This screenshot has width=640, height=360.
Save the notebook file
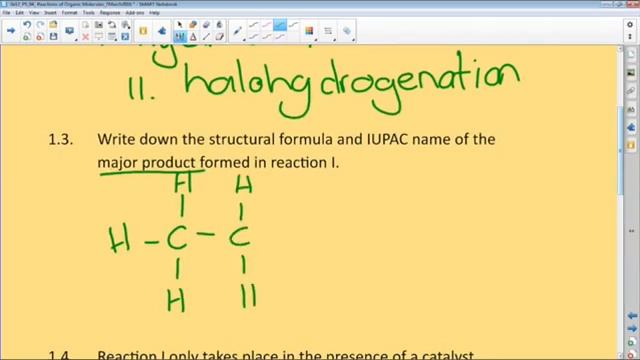tap(53, 37)
